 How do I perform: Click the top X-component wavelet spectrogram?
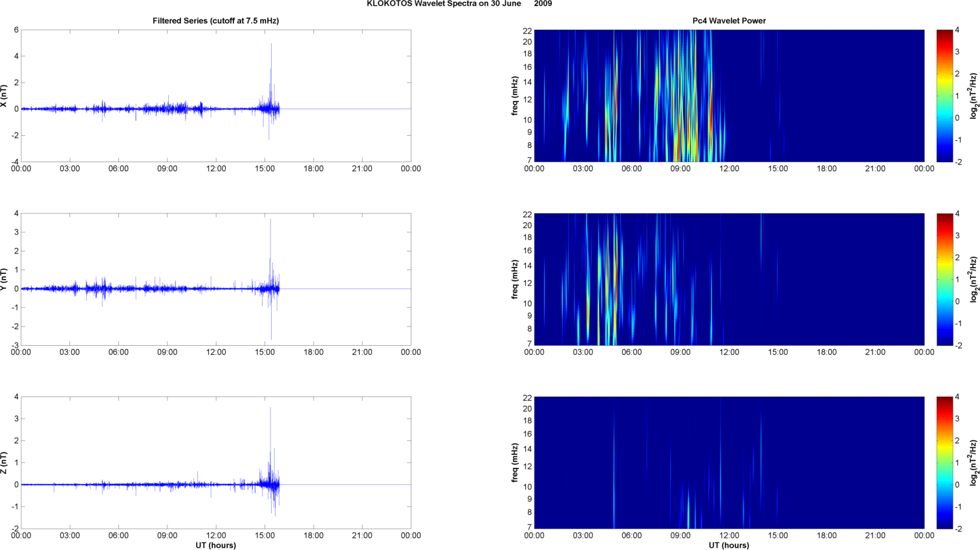click(x=729, y=96)
